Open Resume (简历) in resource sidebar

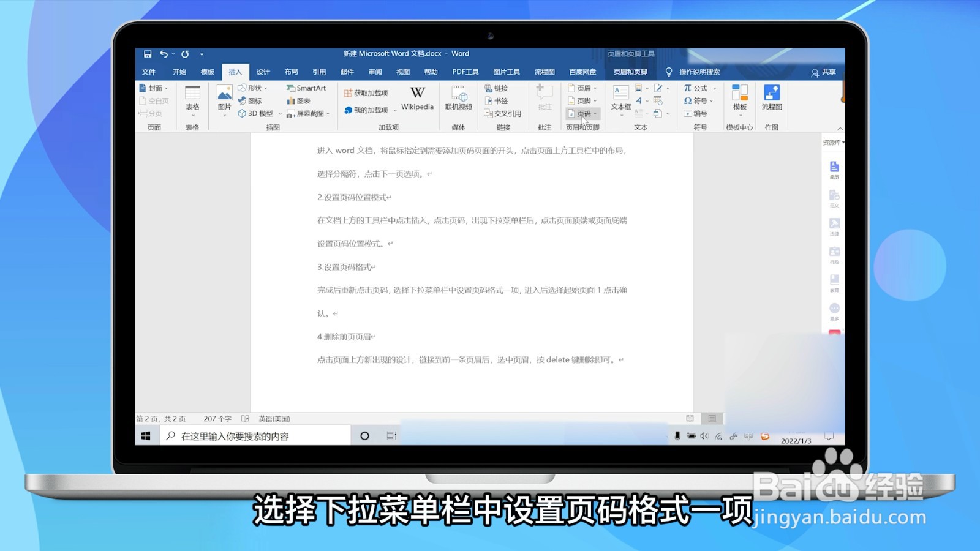click(x=834, y=170)
